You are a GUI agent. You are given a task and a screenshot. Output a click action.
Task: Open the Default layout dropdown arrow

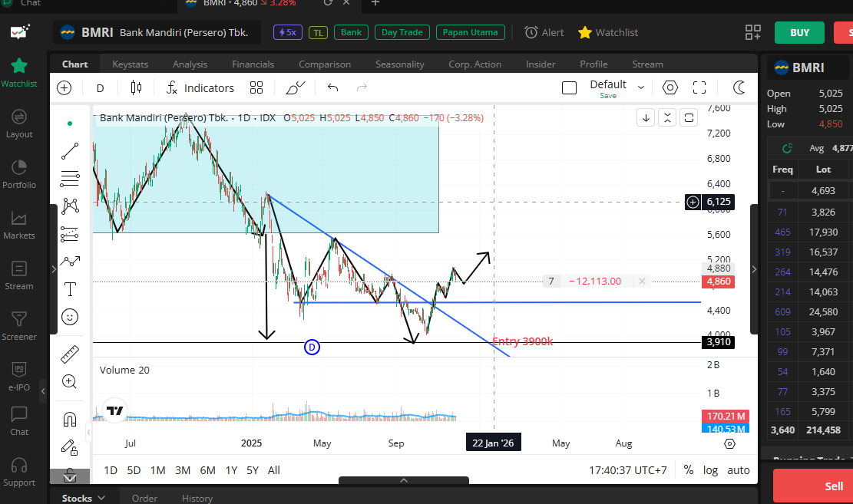click(641, 87)
